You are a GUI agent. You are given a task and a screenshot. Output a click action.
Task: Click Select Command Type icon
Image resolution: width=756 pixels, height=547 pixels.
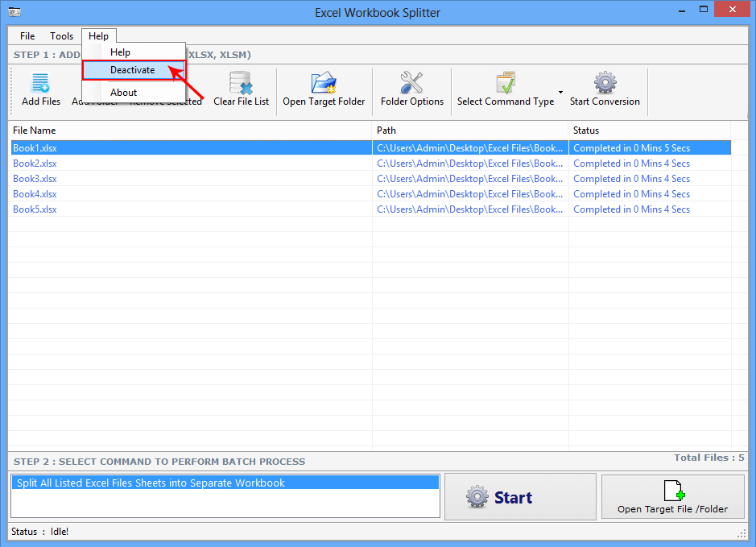coord(506,83)
